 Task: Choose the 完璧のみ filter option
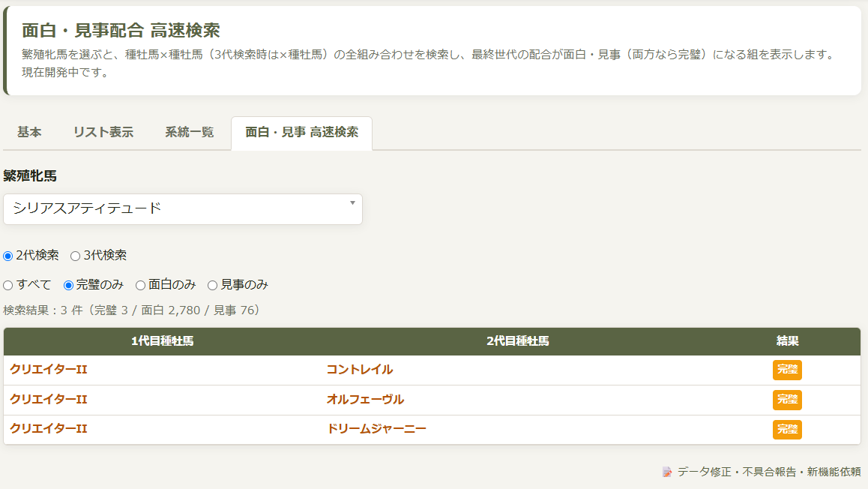click(69, 285)
